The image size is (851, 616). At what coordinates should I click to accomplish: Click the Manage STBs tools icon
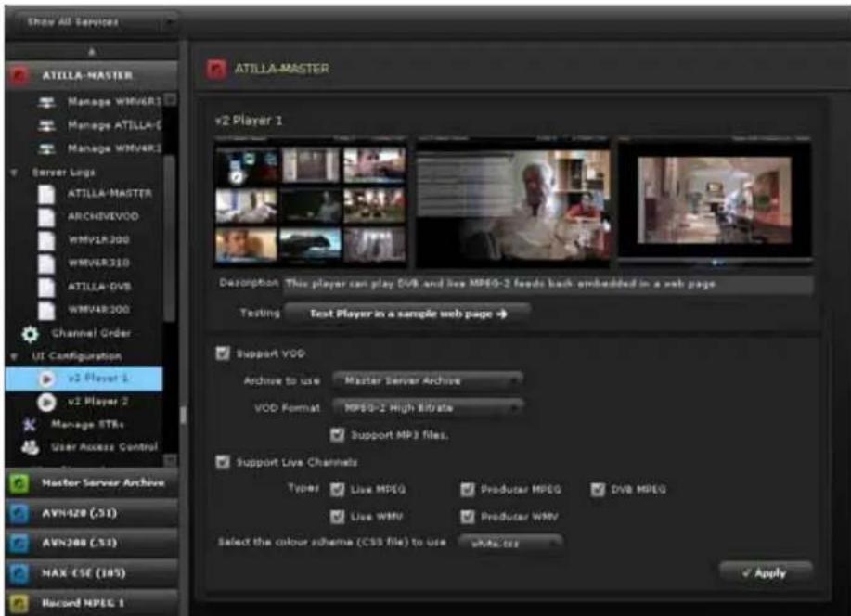click(30, 425)
